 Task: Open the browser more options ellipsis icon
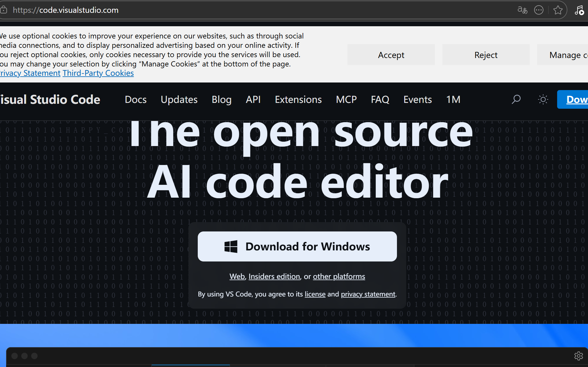pos(539,10)
